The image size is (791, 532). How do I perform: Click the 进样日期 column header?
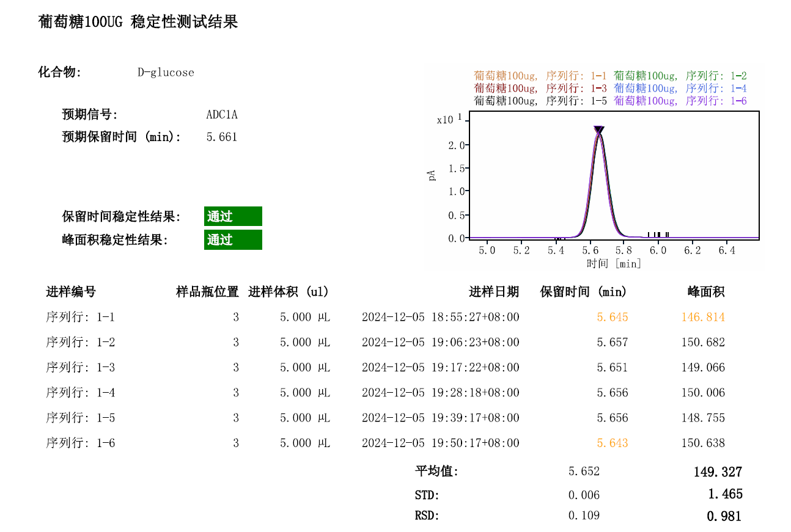[494, 292]
